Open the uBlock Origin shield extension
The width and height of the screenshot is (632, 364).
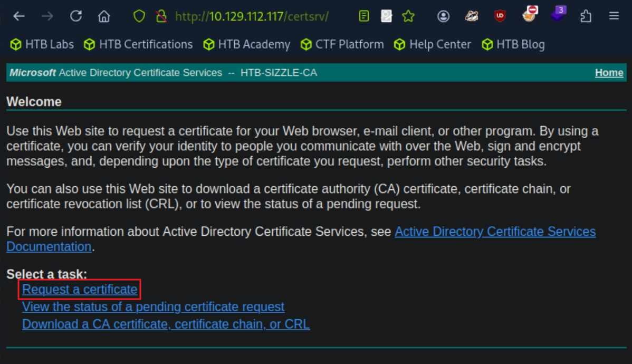coord(500,16)
